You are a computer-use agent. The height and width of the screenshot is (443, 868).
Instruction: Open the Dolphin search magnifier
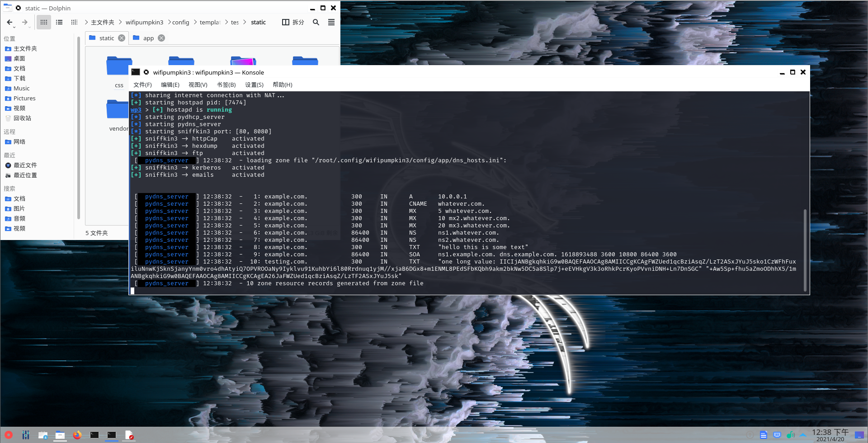pyautogui.click(x=316, y=22)
